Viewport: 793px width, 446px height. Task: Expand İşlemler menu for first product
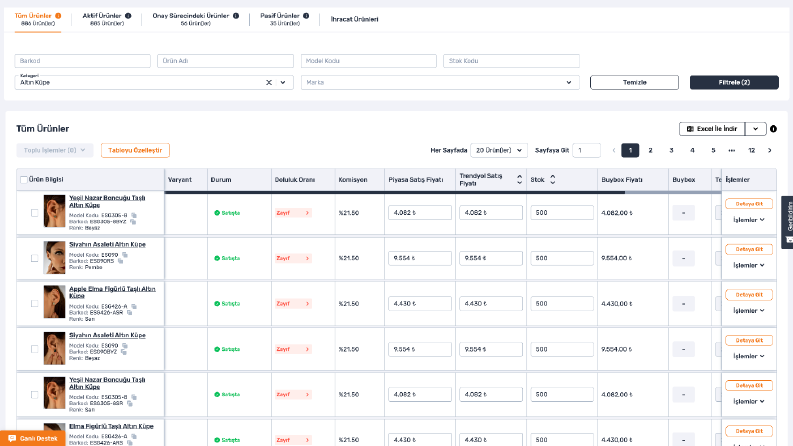[x=748, y=220]
